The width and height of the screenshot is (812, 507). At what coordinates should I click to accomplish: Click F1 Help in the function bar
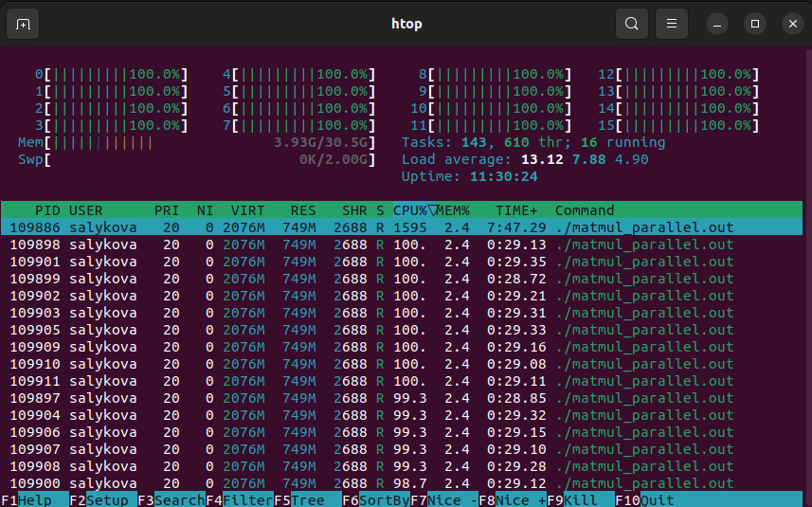pyautogui.click(x=35, y=500)
